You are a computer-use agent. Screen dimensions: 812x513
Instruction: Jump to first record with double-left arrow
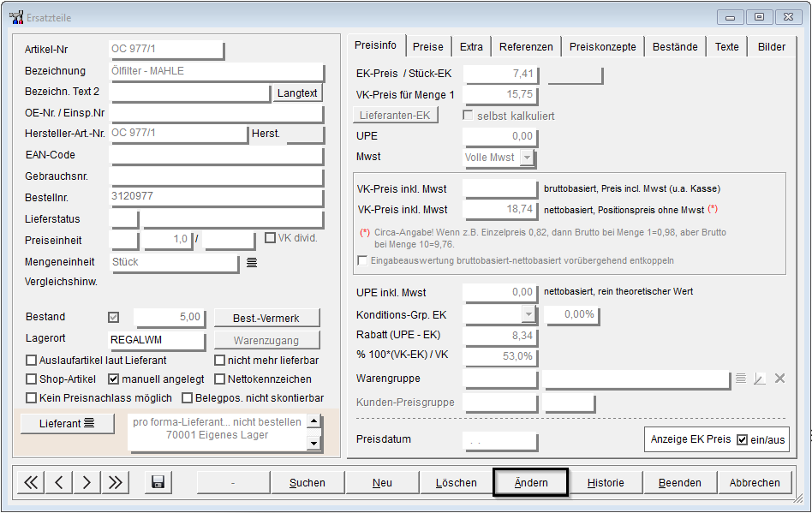pyautogui.click(x=31, y=482)
